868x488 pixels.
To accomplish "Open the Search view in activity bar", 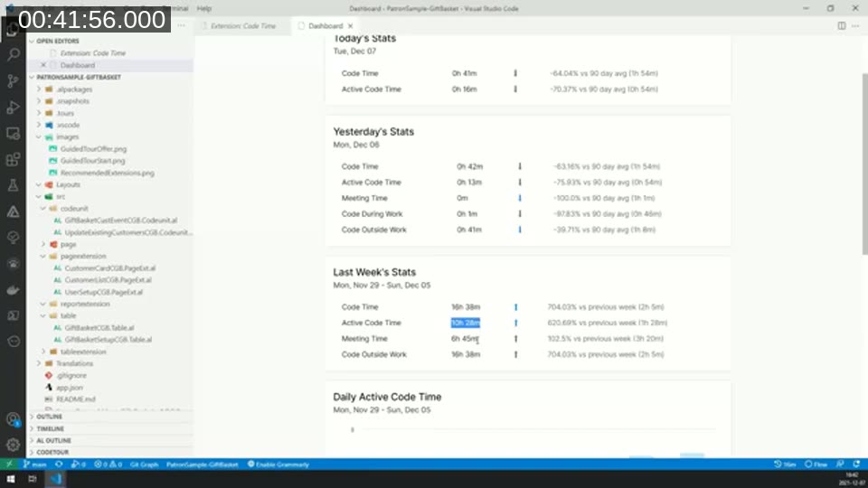I will (13, 54).
